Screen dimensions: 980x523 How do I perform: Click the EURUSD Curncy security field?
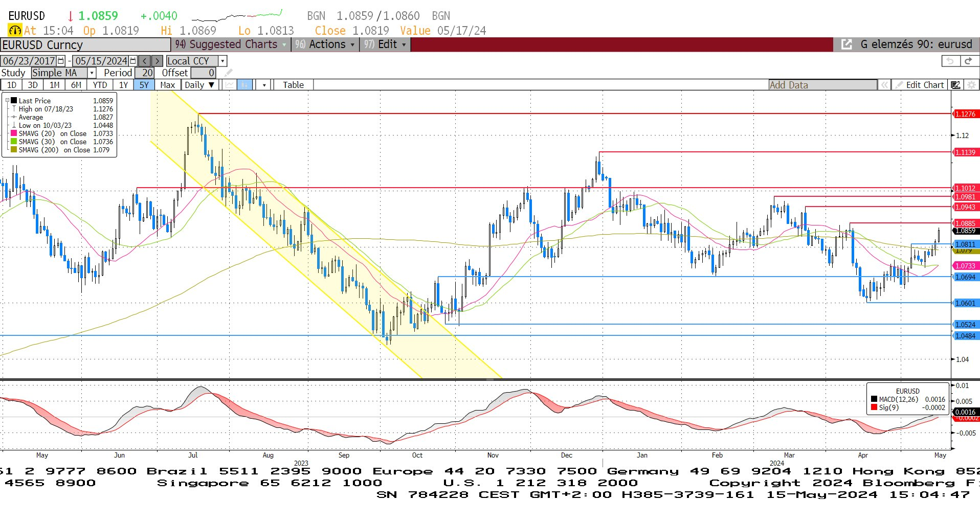85,45
